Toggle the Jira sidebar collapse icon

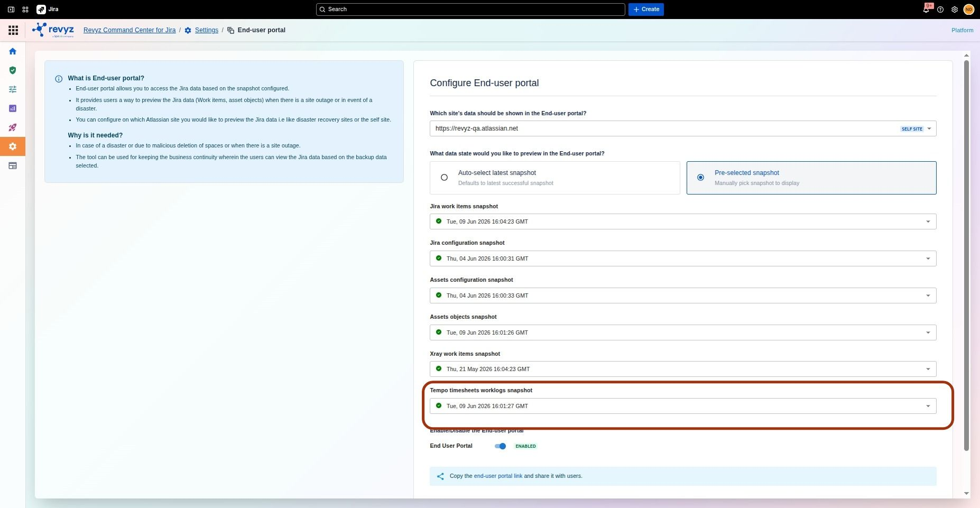(11, 10)
